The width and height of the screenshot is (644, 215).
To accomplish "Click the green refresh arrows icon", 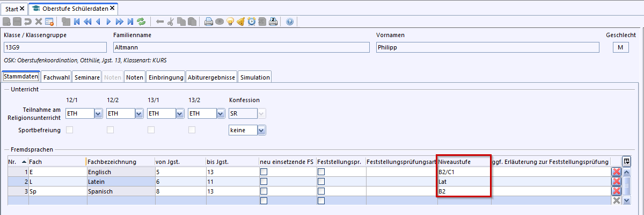I will click(141, 21).
